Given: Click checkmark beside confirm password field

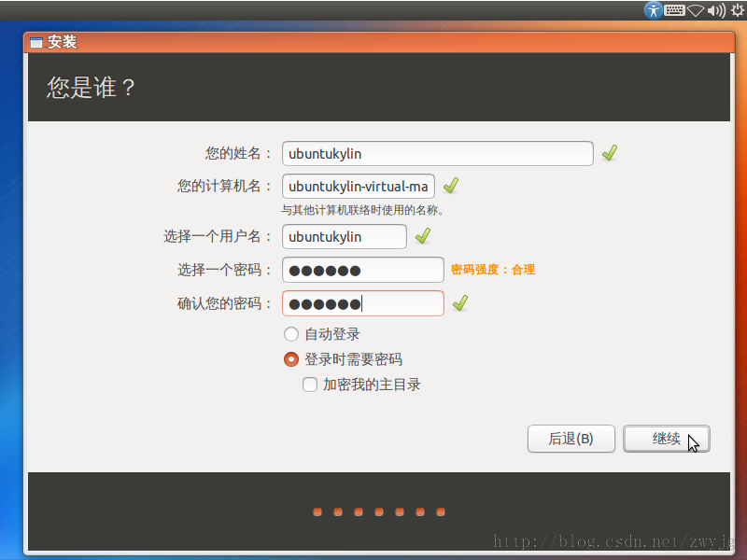Looking at the screenshot, I should tap(459, 302).
